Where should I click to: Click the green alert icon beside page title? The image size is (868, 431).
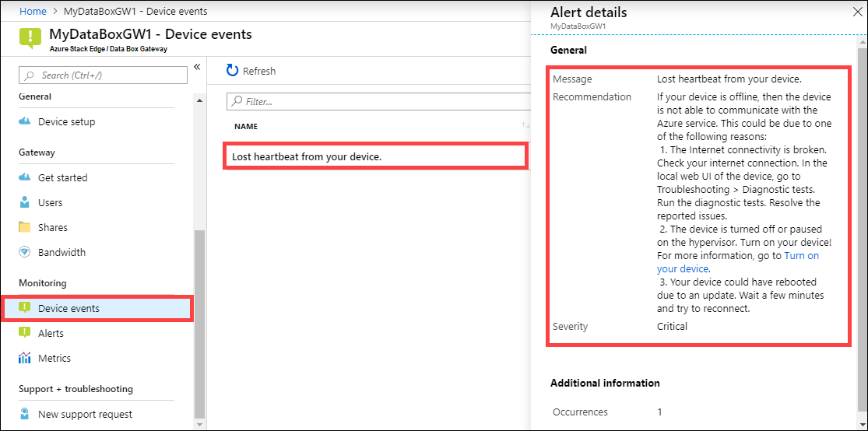pos(30,38)
